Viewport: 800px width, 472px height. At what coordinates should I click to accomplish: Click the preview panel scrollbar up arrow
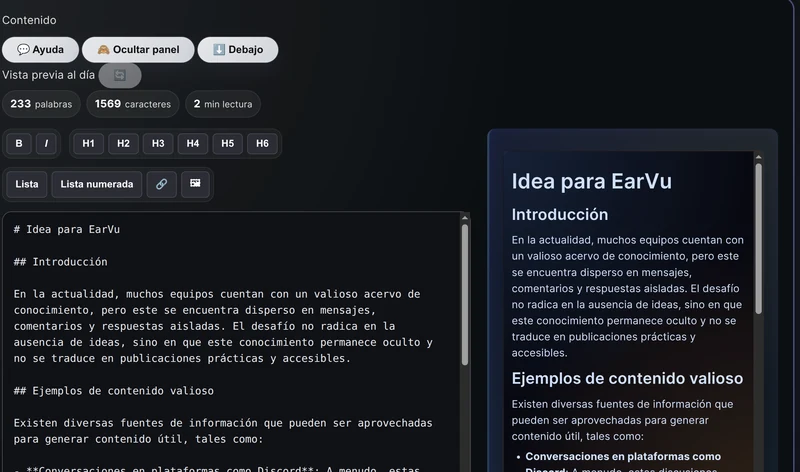pos(758,157)
